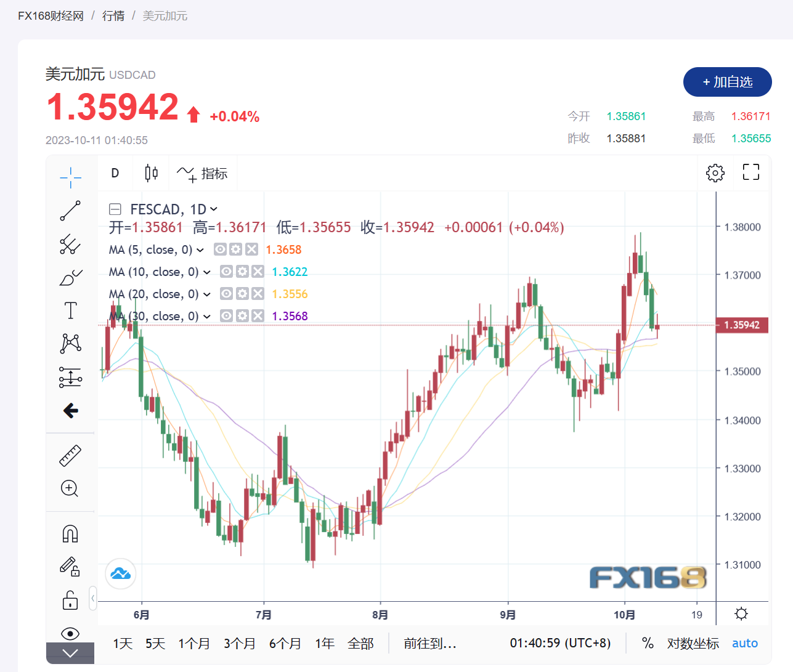Hide the MA (20, close, 0) indicator

[x=226, y=294]
